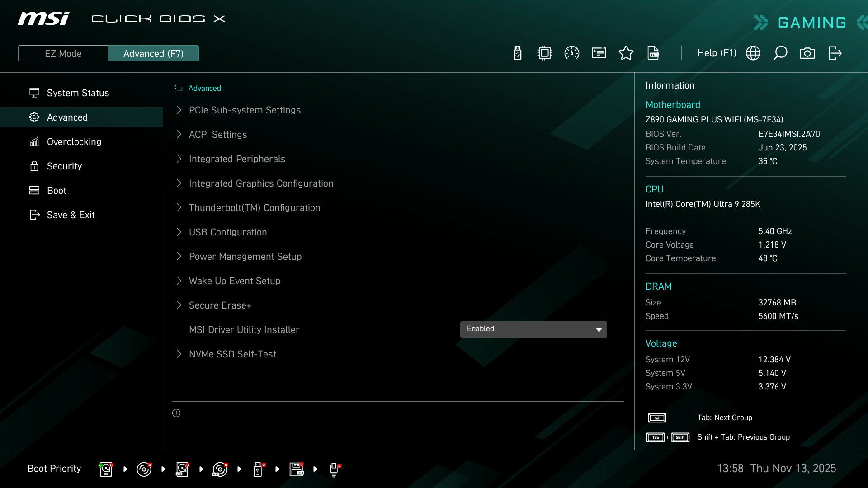This screenshot has width=868, height=488.
Task: Expand PCIe Sub-system Settings
Action: tap(245, 110)
